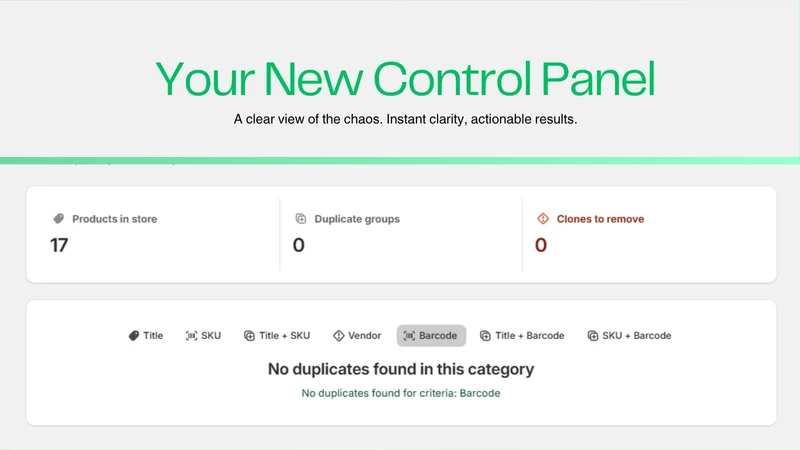Click the Products in store count 17

coord(59,245)
